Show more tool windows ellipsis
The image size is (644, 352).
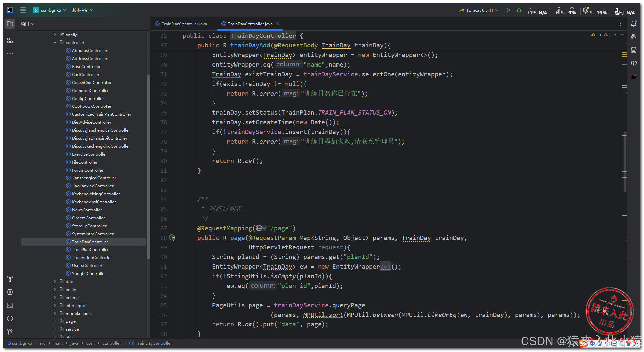pyautogui.click(x=10, y=54)
